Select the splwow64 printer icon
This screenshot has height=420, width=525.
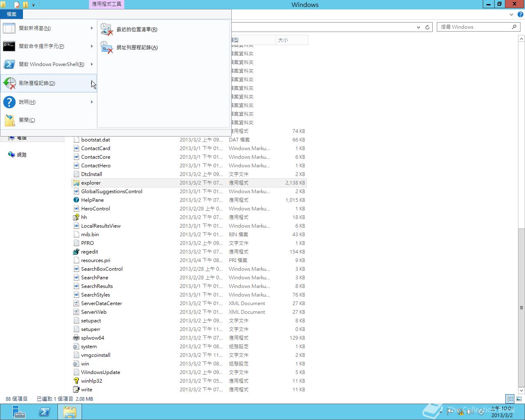(x=76, y=338)
